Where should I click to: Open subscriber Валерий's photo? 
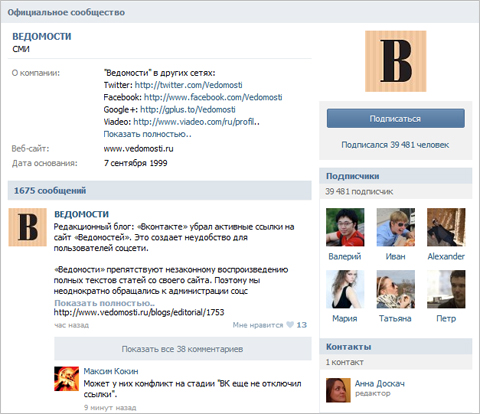coord(345,227)
